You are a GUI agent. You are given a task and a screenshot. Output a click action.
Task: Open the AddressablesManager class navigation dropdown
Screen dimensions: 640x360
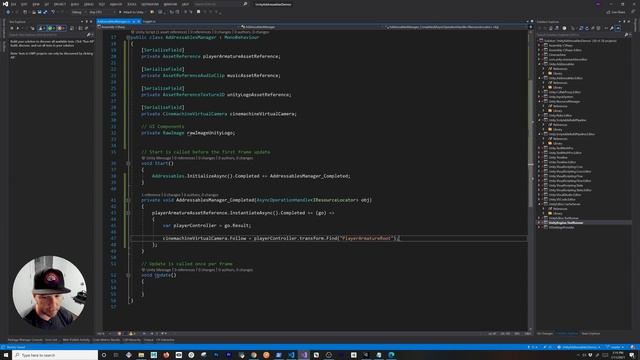[x=313, y=27]
